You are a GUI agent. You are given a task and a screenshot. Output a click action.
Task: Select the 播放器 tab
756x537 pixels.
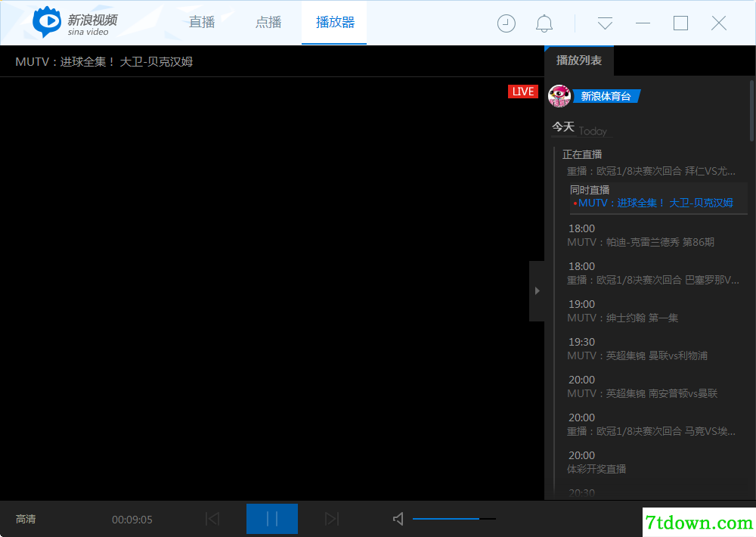point(335,22)
